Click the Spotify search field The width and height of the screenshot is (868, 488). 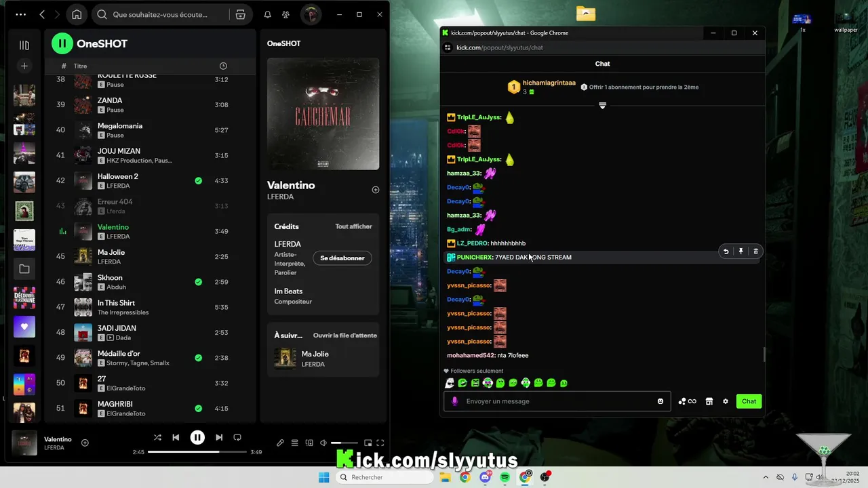tap(161, 14)
